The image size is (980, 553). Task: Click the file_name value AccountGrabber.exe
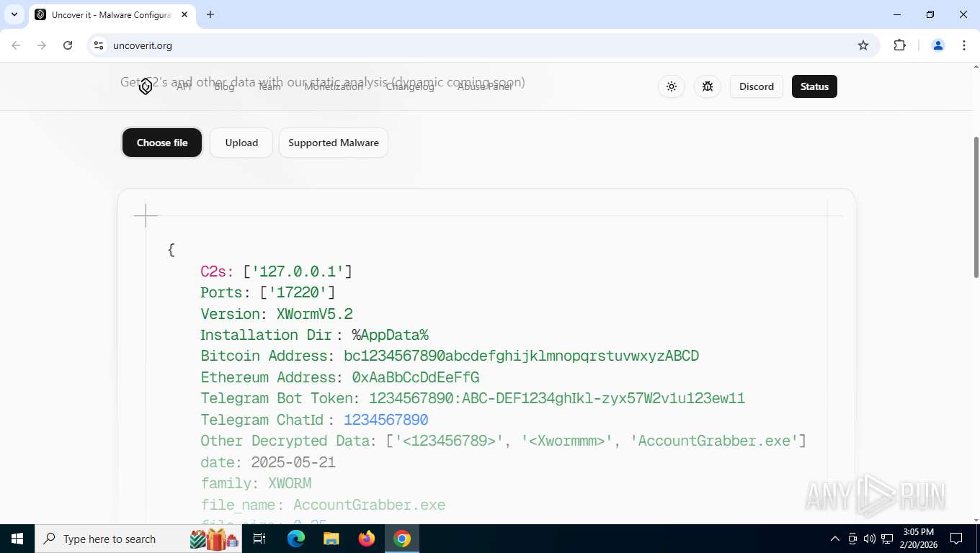370,505
